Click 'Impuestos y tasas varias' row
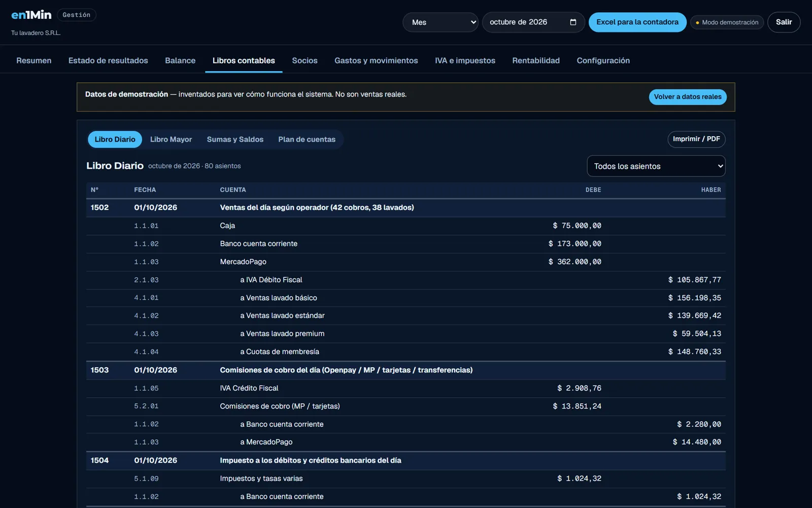Screen dimensions: 812x508 pos(405,479)
